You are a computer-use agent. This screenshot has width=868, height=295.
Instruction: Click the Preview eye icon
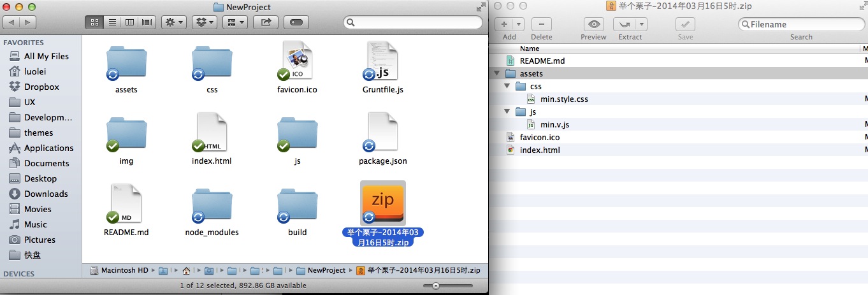[x=593, y=24]
